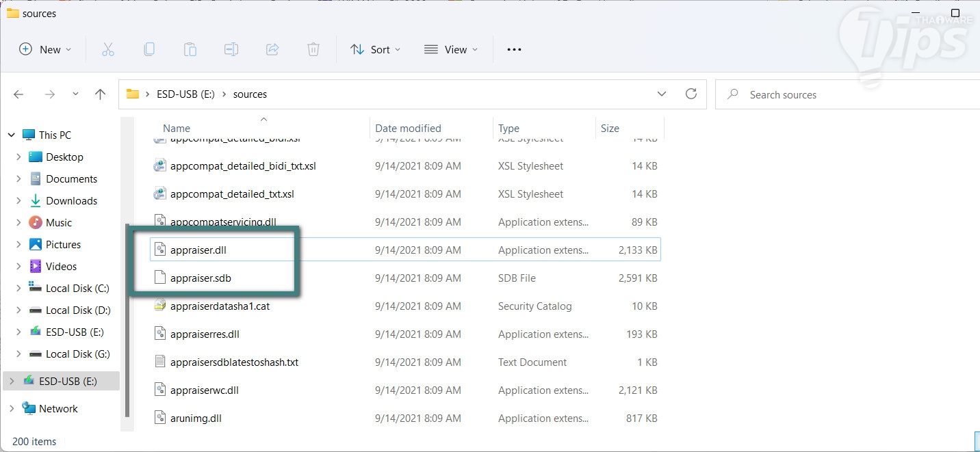
Task: Click the Rename icon in toolbar
Action: coord(231,49)
